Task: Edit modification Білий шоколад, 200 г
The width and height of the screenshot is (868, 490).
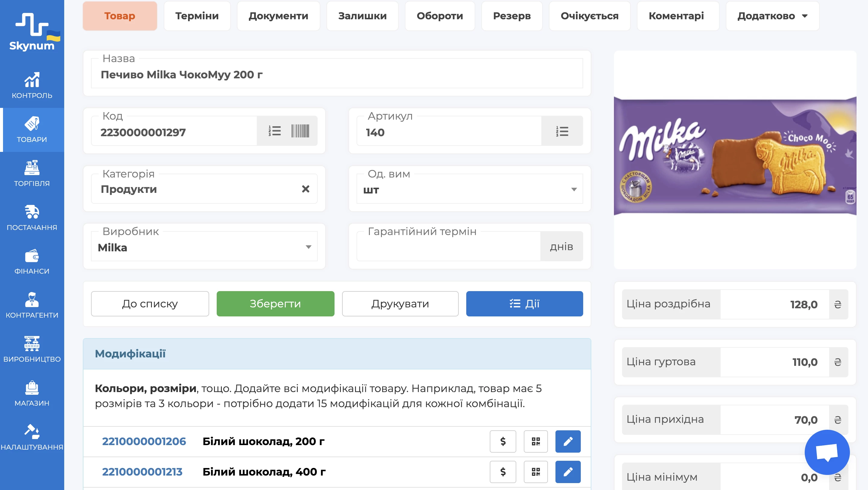Action: click(568, 441)
